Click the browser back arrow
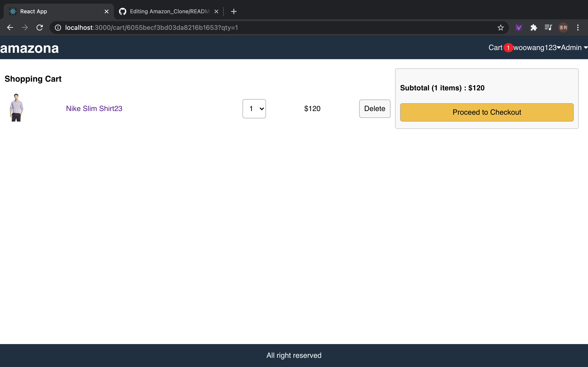The width and height of the screenshot is (588, 367). 10,28
